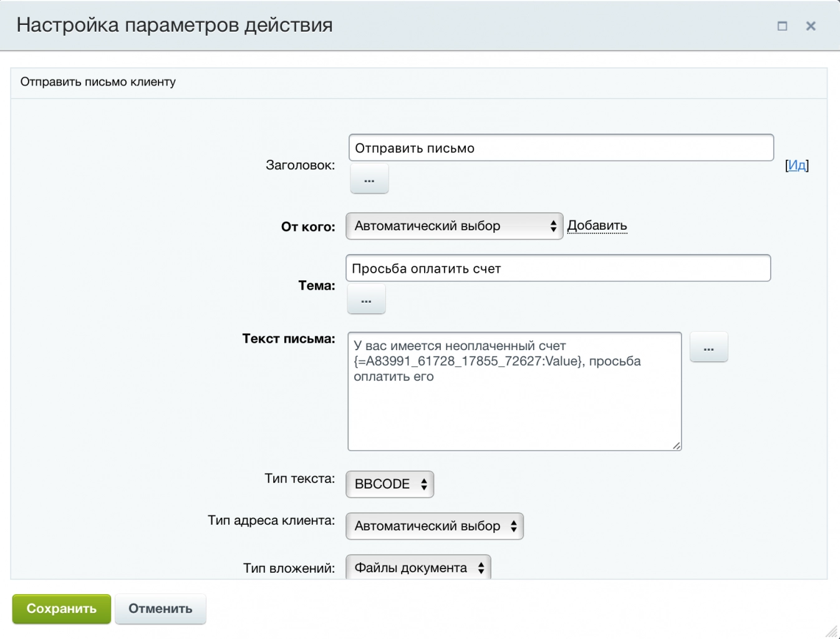Save settings with the Сохранить button
Screen dimensions: 840x639
61,609
